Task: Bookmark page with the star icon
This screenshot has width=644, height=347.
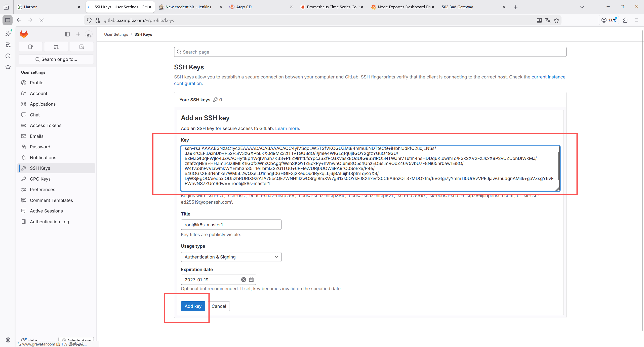Action: point(556,20)
